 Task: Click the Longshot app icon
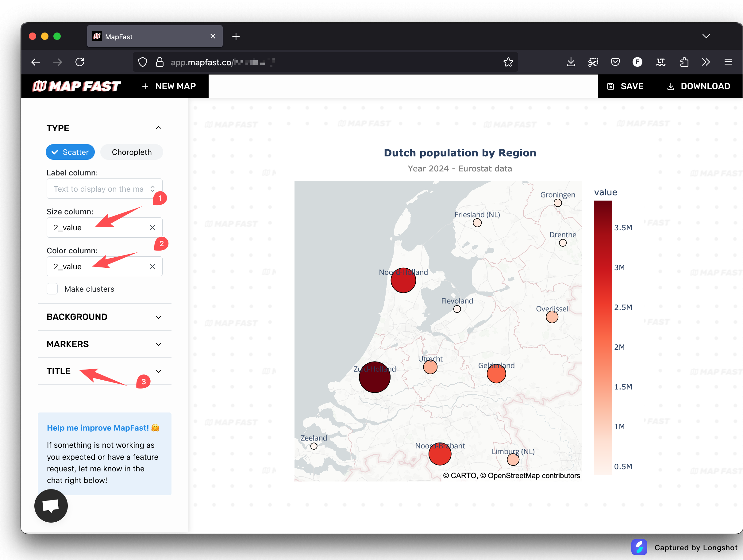[639, 547]
